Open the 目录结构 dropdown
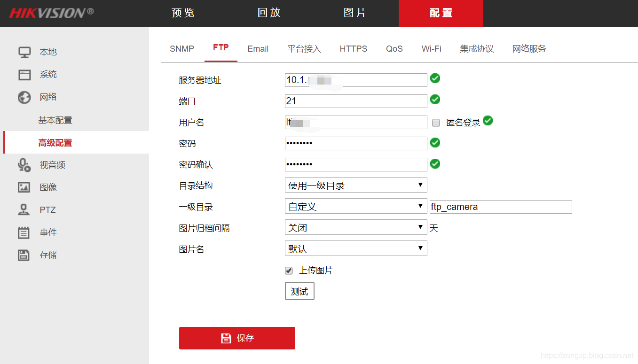Image resolution: width=638 pixels, height=364 pixels. [x=356, y=185]
